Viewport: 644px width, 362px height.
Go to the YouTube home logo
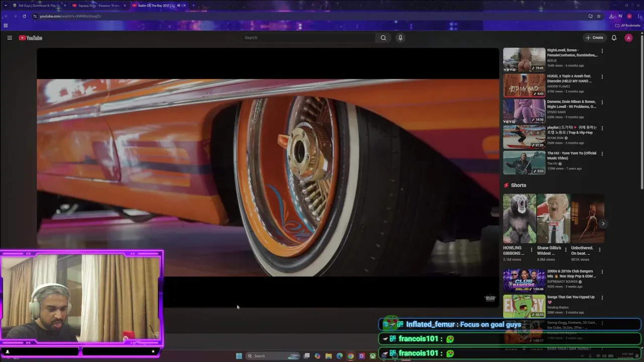click(31, 38)
